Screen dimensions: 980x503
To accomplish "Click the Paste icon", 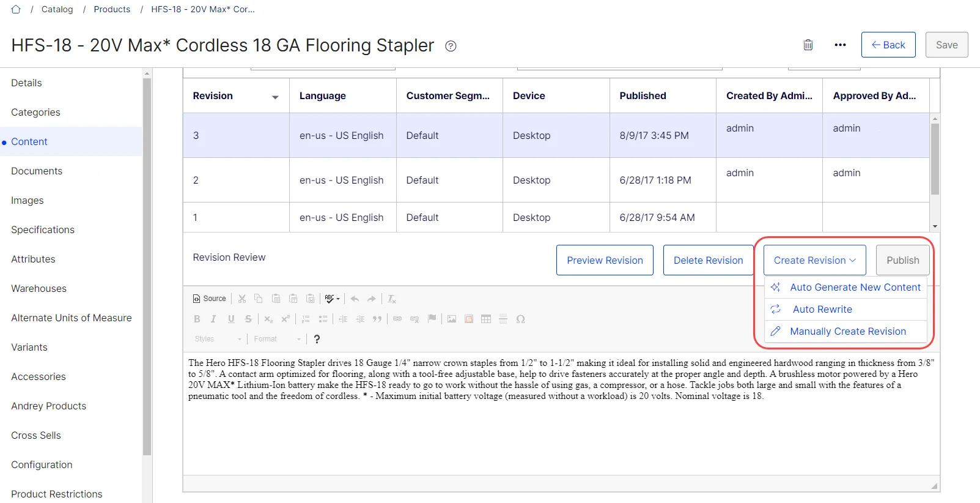I will click(276, 299).
